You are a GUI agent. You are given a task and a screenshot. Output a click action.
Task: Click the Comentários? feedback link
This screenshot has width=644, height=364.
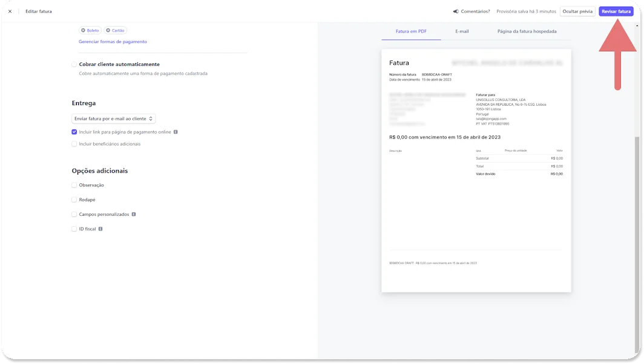[x=475, y=11]
